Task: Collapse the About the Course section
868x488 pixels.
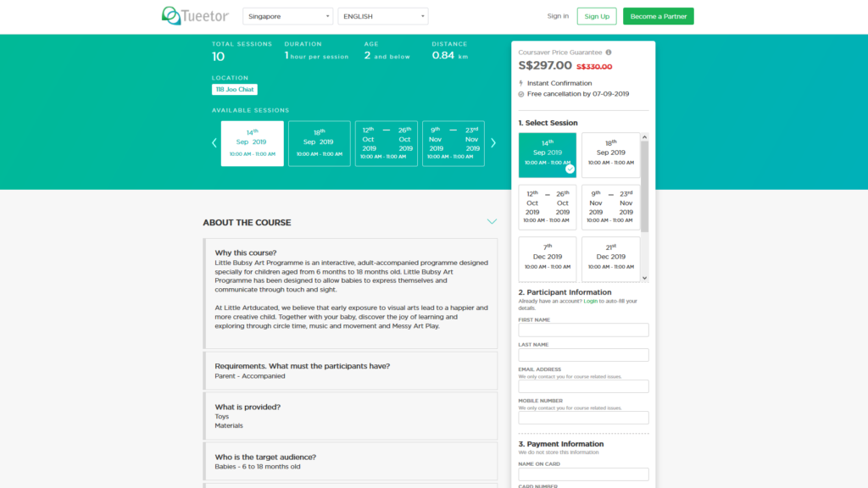Action: tap(492, 221)
